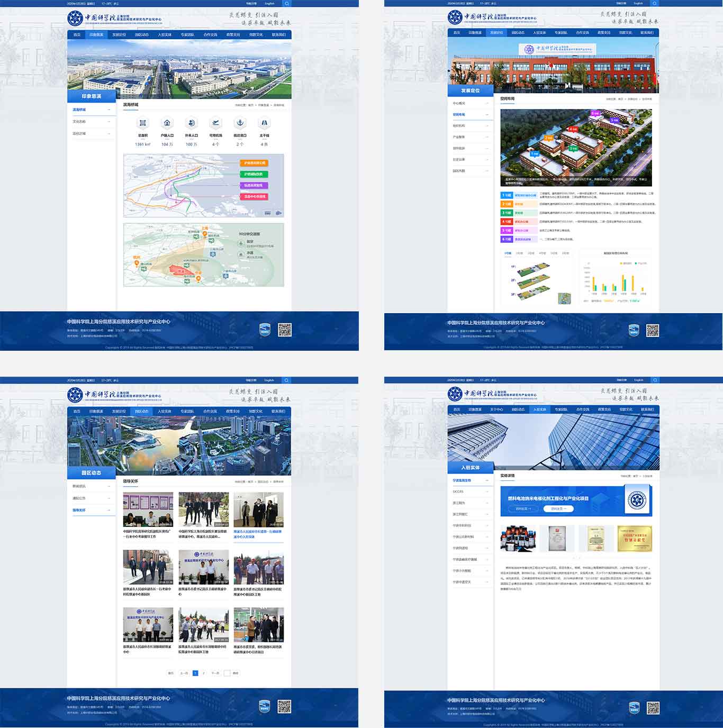This screenshot has height=728, width=723.
Task: Click the purple 5号楼 marker on building rendering
Action: coord(614,120)
